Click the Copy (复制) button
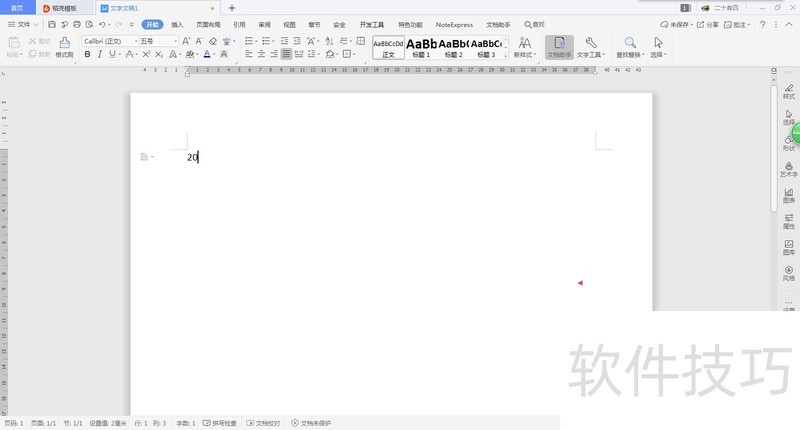 40,54
